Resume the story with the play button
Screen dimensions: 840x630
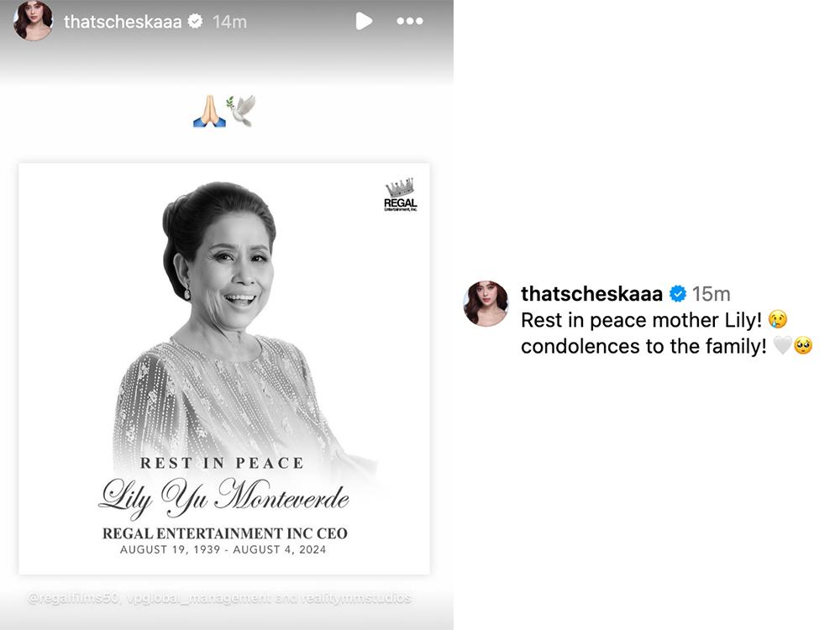click(364, 22)
